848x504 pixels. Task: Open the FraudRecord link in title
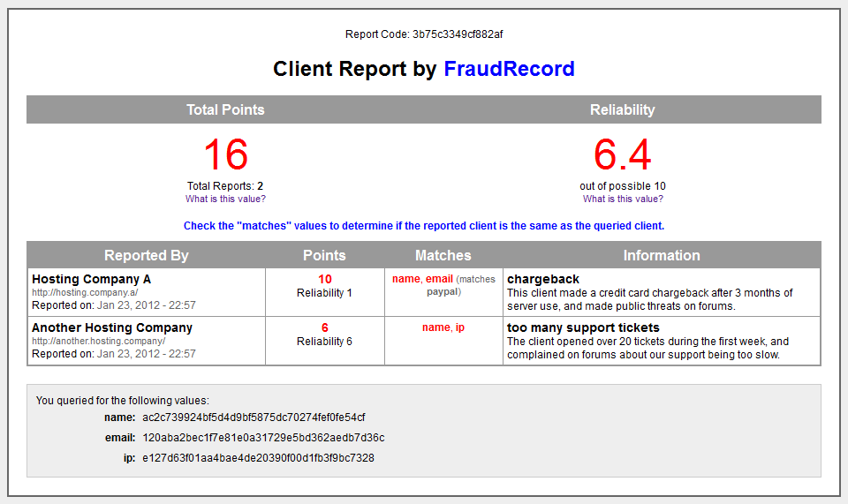pyautogui.click(x=509, y=69)
